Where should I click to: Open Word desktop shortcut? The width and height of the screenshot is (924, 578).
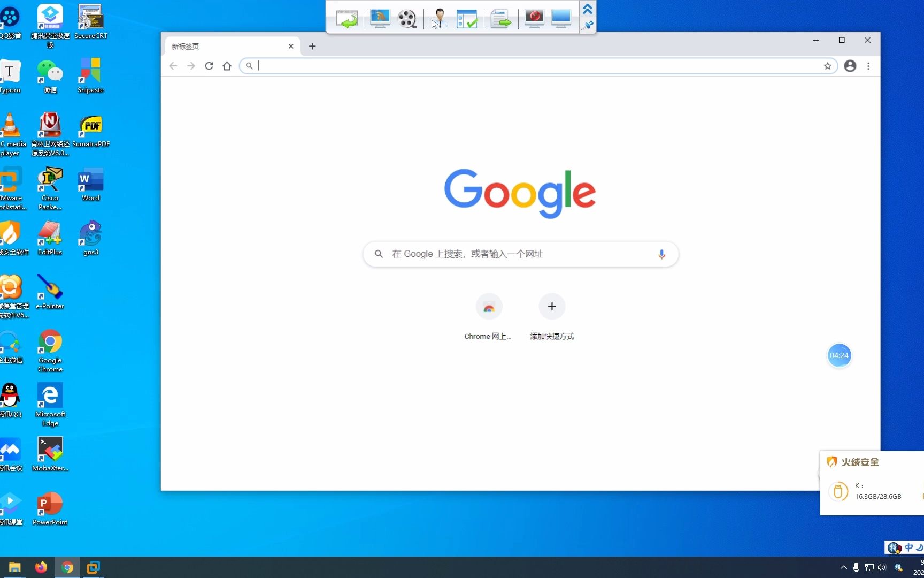point(90,185)
